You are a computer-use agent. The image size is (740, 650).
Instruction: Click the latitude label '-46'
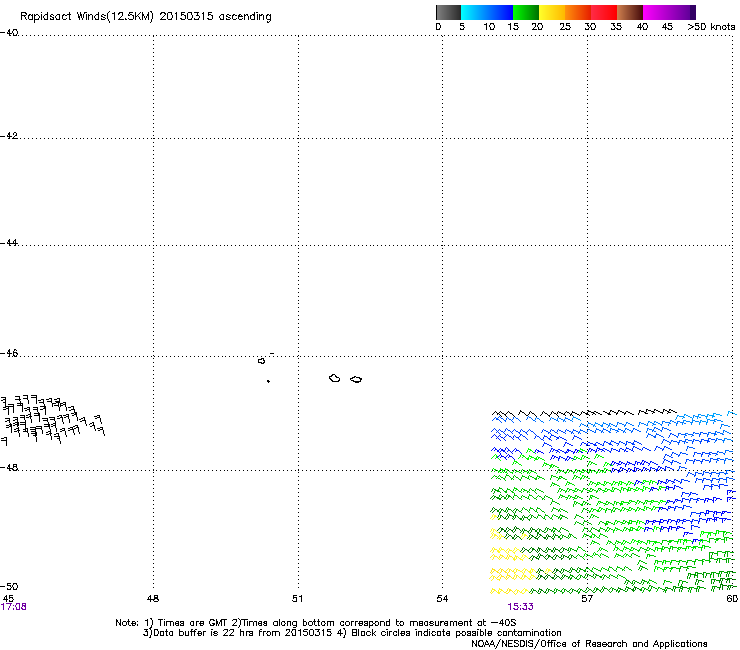click(9, 354)
